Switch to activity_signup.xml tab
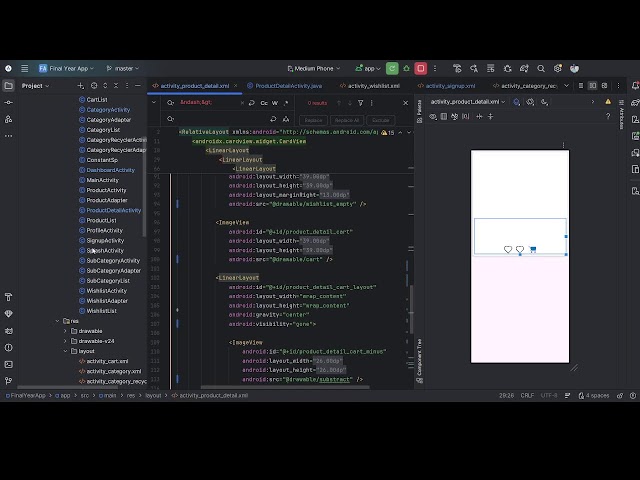This screenshot has height=480, width=640. pos(446,86)
